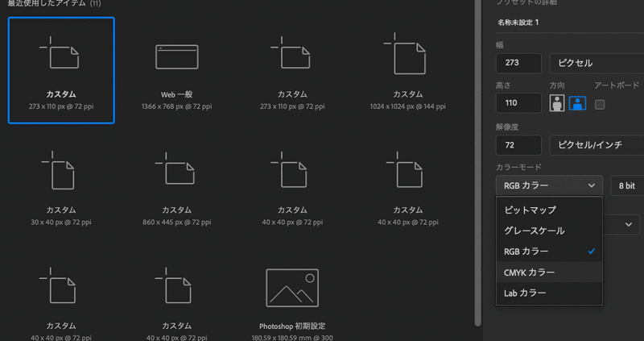Open the ピクセル/インチ resolution unit dropdown
This screenshot has width=644, height=341.
click(597, 145)
